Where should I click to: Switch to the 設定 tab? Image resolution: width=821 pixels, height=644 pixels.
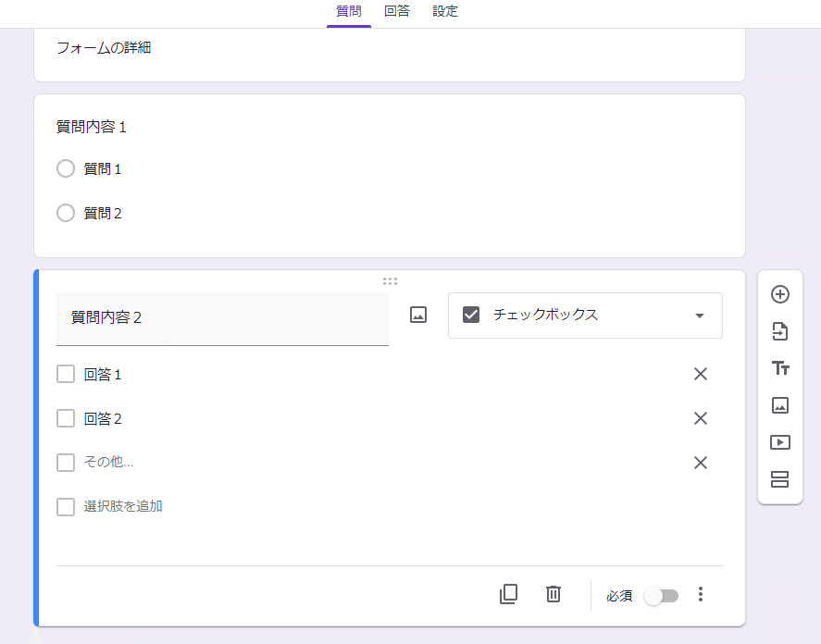tap(445, 11)
